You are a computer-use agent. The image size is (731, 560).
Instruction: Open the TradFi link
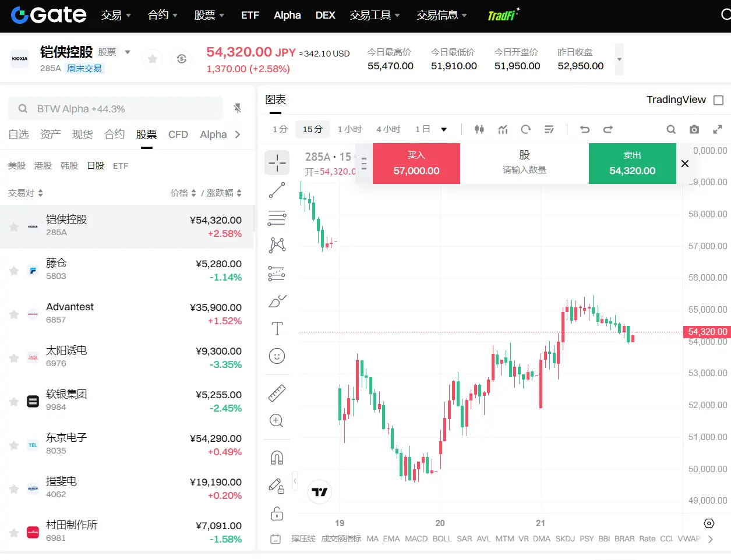503,15
